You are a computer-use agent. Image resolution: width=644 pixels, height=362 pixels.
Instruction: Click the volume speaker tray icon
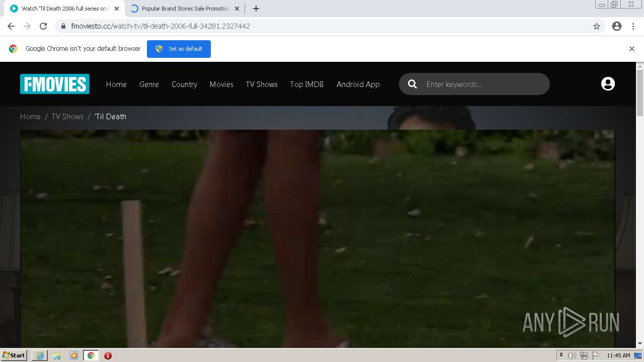pyautogui.click(x=572, y=355)
